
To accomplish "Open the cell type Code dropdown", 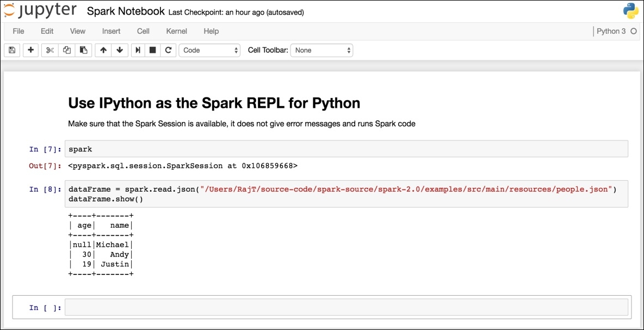I will [x=209, y=50].
